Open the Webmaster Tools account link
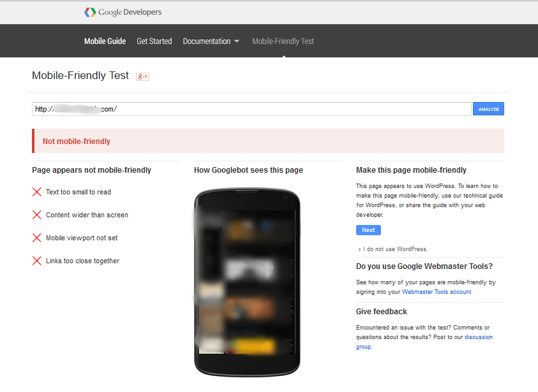Viewport: 538px width, 392px height. point(437,292)
